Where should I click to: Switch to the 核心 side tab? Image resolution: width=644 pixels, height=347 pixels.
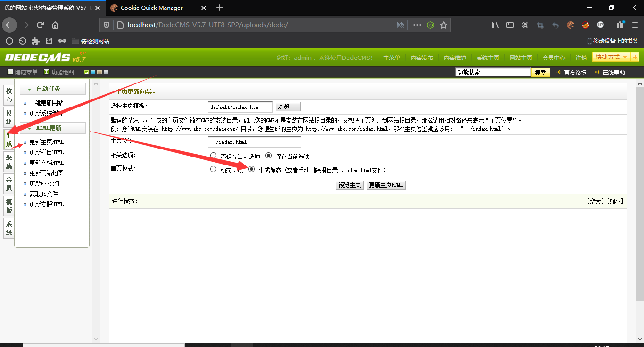coord(9,96)
